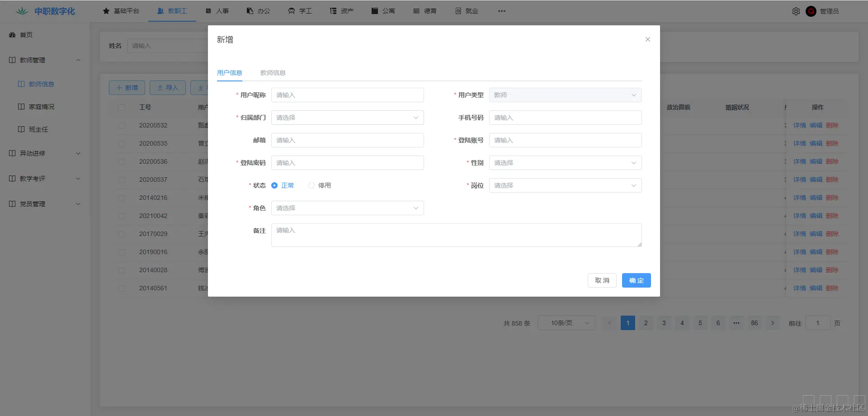Screen dimensions: 868x416
Task: Click the 中职数字化 logo icon
Action: click(22, 11)
